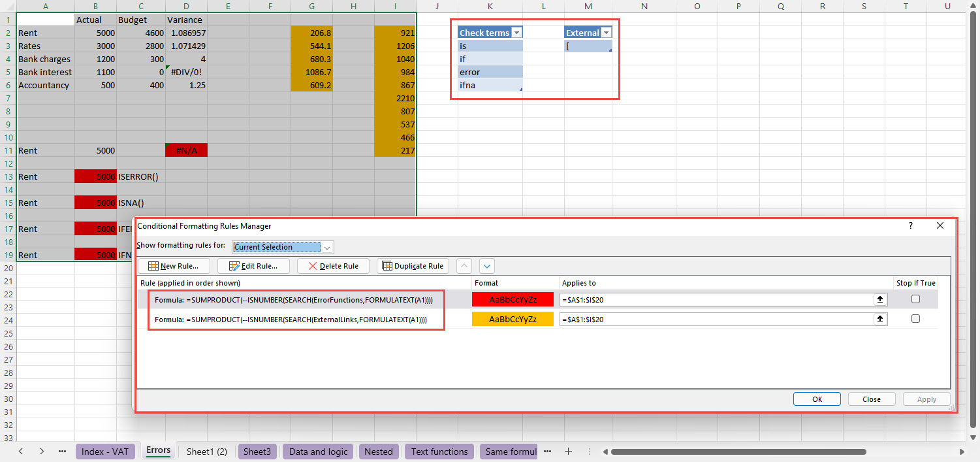Select the Applies to range field =$A$1:$I$20

(x=718, y=299)
